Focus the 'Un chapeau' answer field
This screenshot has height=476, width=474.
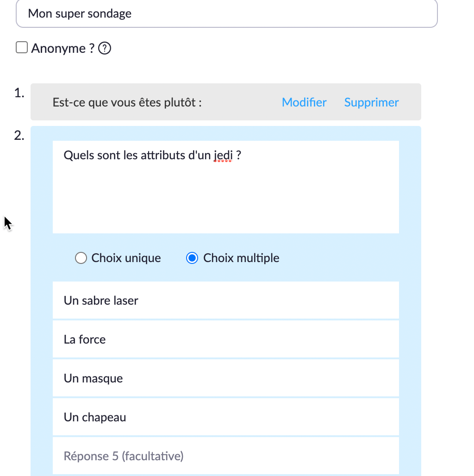(226, 417)
